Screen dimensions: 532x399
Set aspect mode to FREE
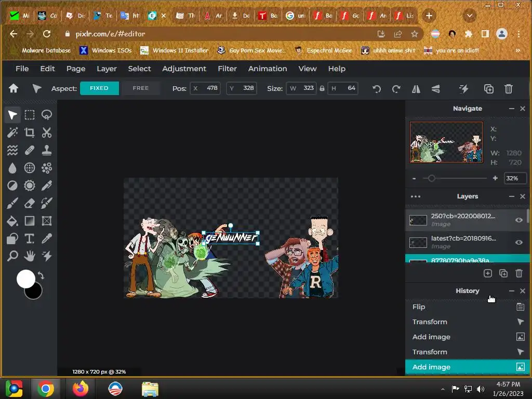click(x=141, y=88)
